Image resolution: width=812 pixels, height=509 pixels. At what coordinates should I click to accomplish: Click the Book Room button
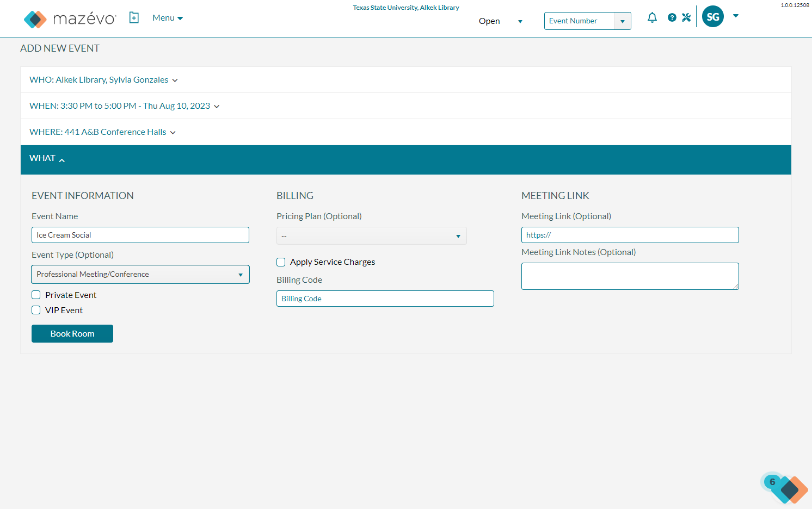72,333
